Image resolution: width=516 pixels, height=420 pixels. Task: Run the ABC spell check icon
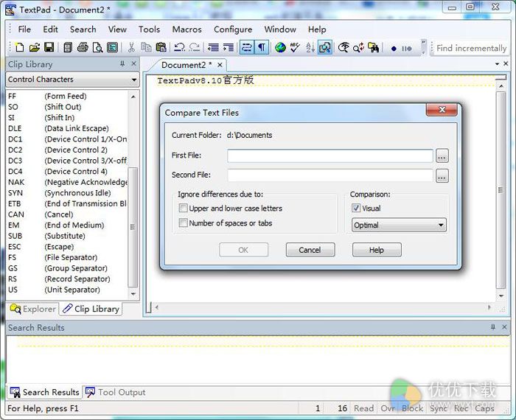[295, 48]
